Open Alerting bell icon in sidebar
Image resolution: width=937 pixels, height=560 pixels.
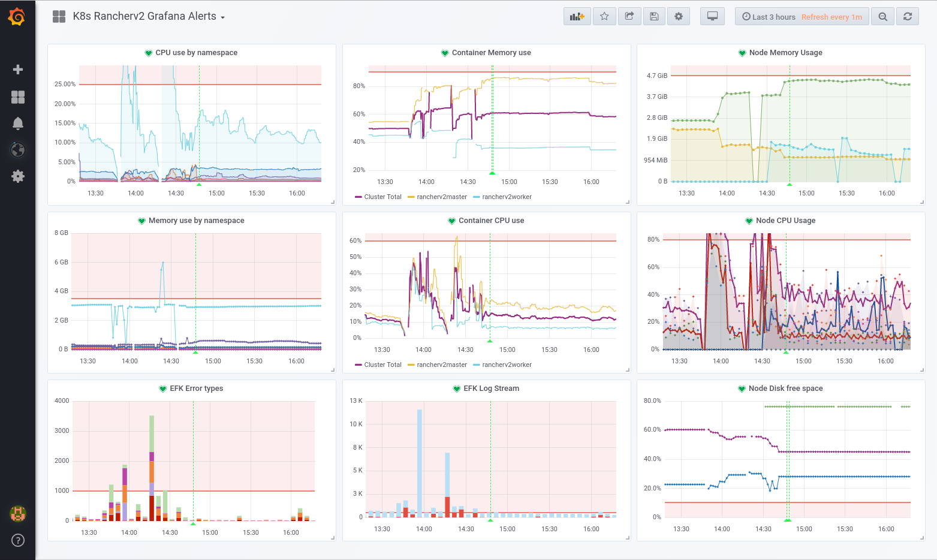(18, 124)
